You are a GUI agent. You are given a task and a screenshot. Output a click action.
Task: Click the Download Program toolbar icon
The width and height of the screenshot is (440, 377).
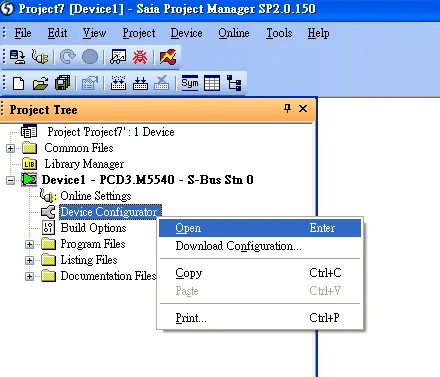[x=17, y=57]
